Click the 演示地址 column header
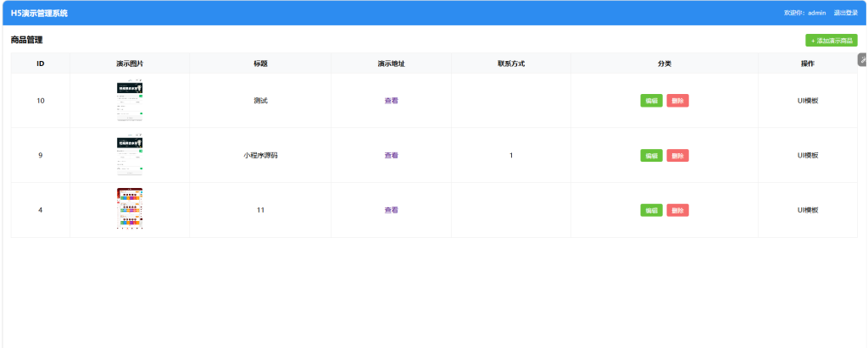Image resolution: width=868 pixels, height=348 pixels. tap(392, 64)
